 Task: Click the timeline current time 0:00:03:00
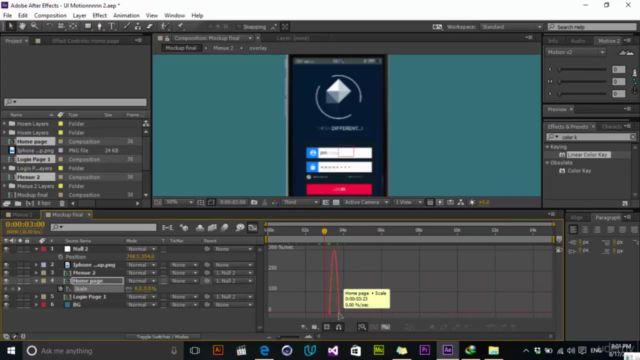click(25, 224)
